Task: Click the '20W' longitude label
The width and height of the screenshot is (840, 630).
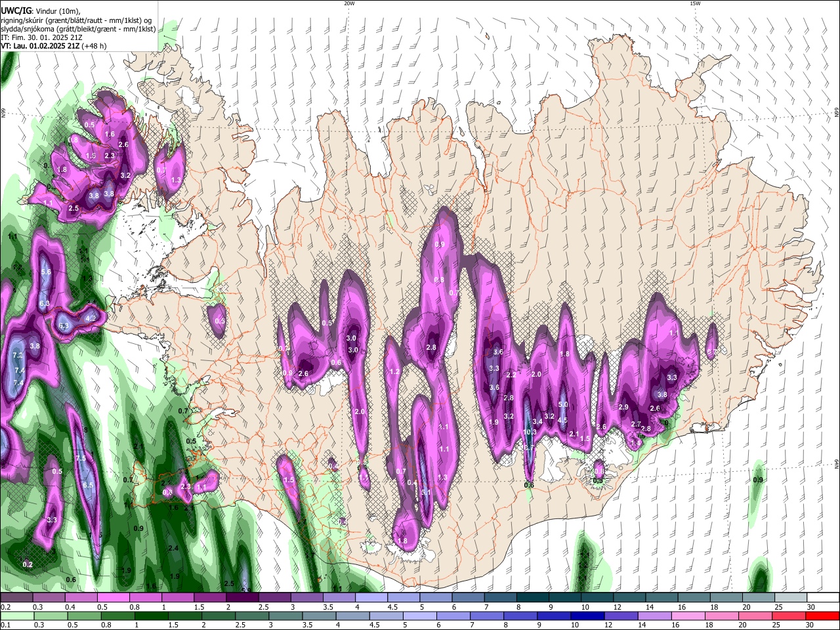Action: pyautogui.click(x=349, y=3)
